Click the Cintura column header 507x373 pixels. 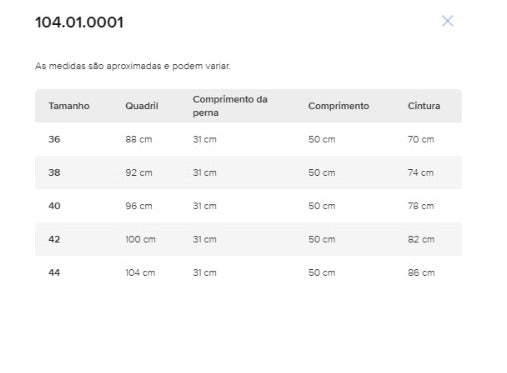tap(424, 106)
